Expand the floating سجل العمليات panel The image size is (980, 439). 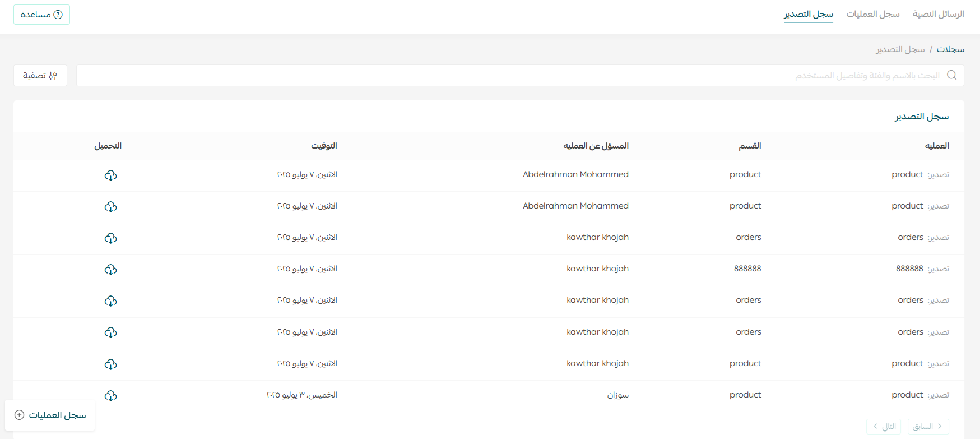pos(50,415)
